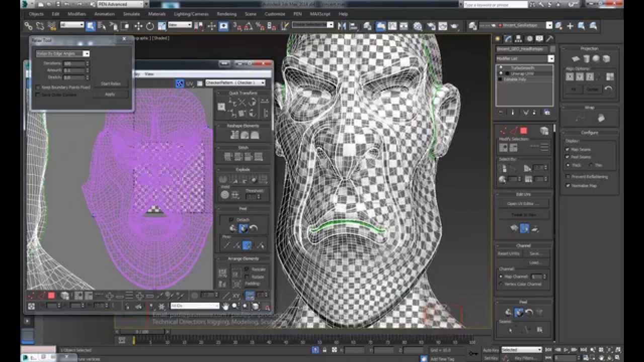Open the Animation menu
Image resolution: width=644 pixels, height=362 pixels.
pyautogui.click(x=105, y=14)
